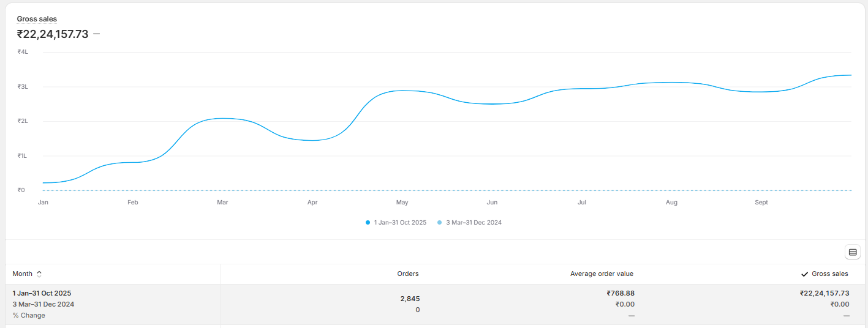The width and height of the screenshot is (868, 328).
Task: Click the Month column header label
Action: [x=23, y=274]
